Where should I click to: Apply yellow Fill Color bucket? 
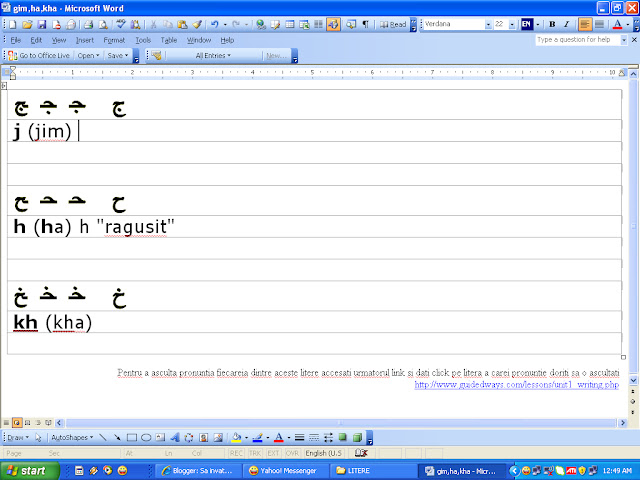pyautogui.click(x=236, y=438)
